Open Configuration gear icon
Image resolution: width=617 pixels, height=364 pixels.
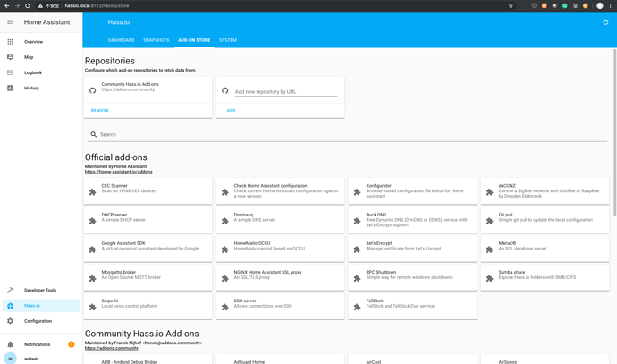pyautogui.click(x=10, y=321)
